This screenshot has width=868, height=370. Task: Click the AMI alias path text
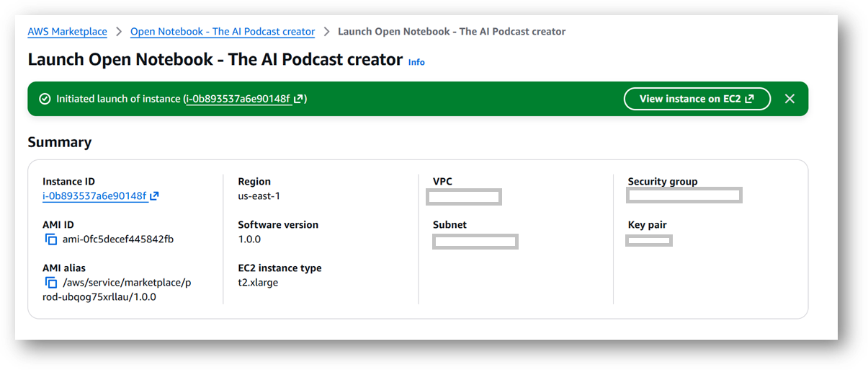(x=117, y=289)
